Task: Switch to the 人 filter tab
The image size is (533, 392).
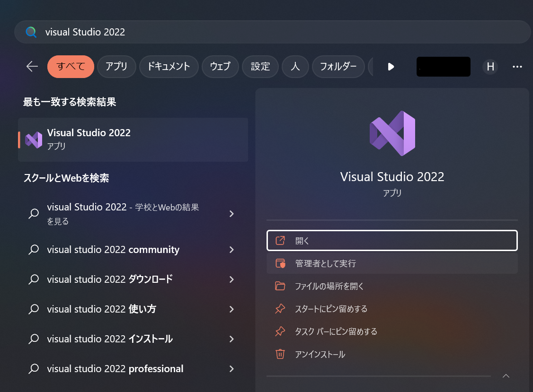Action: pyautogui.click(x=295, y=67)
